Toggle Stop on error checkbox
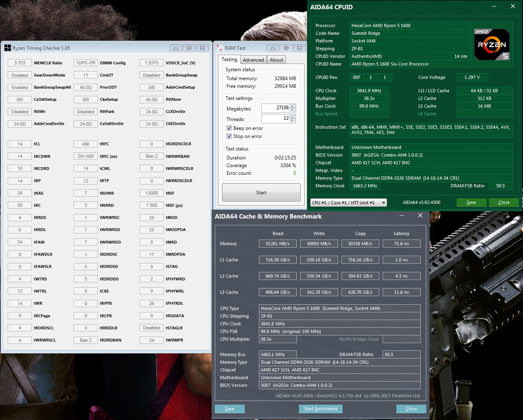The height and width of the screenshot is (420, 523). coord(229,136)
